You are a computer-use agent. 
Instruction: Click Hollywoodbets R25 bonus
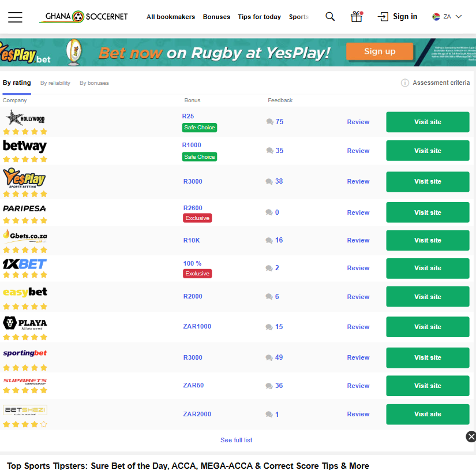188,117
